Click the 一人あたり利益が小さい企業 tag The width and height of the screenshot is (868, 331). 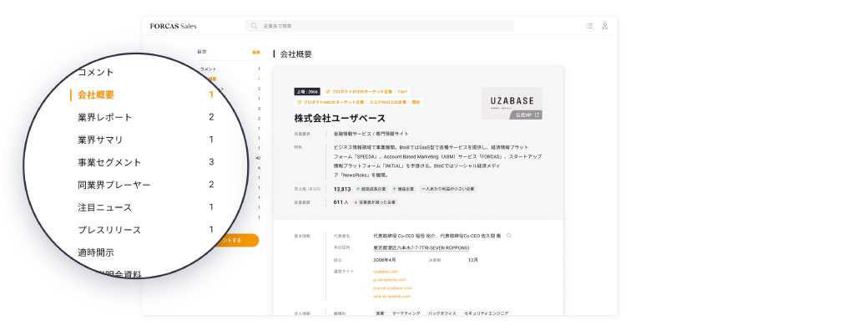tap(447, 189)
